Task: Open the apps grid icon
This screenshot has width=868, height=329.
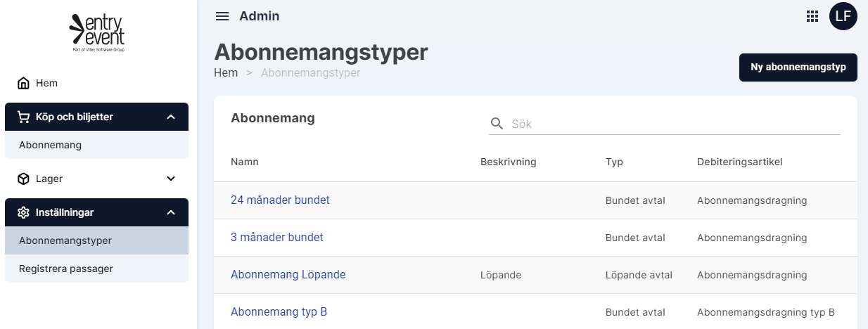Action: coord(812,16)
